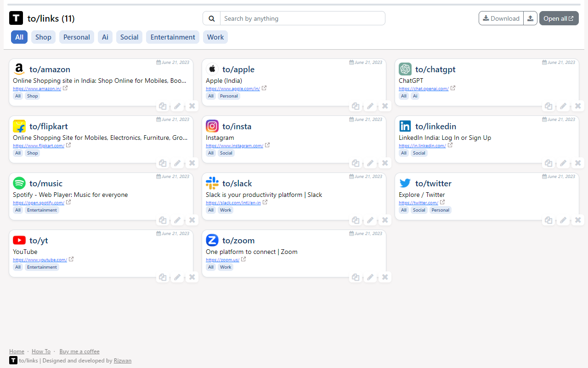The width and height of the screenshot is (588, 368).
Task: Open the https://open.spotify.com/ URL
Action: 39,203
